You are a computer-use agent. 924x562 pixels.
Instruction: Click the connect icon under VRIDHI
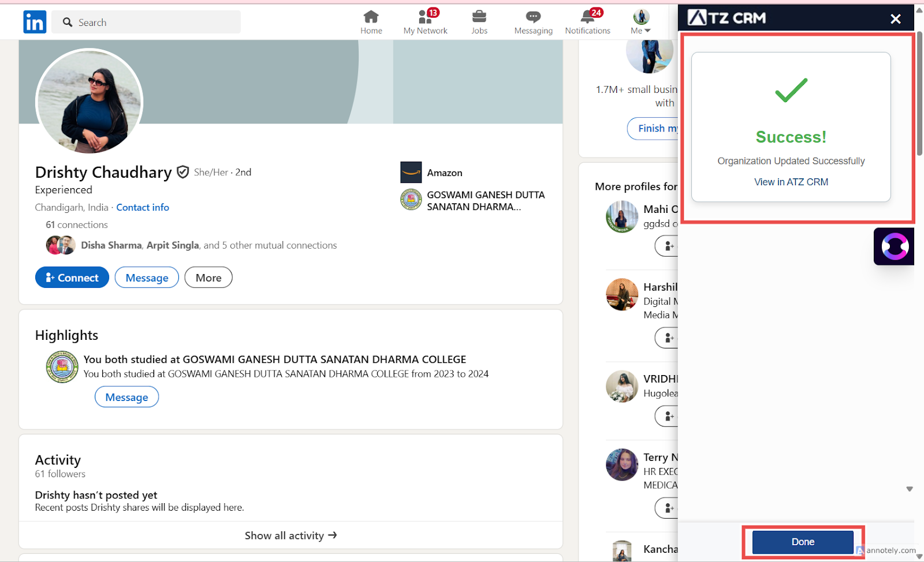669,415
